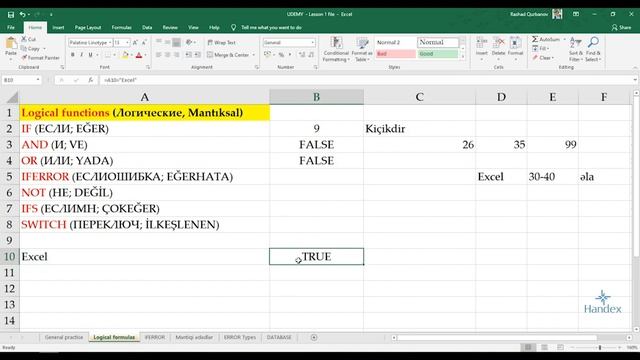Image resolution: width=640 pixels, height=360 pixels.
Task: Delete cells using the Delete icon
Action: (x=498, y=43)
